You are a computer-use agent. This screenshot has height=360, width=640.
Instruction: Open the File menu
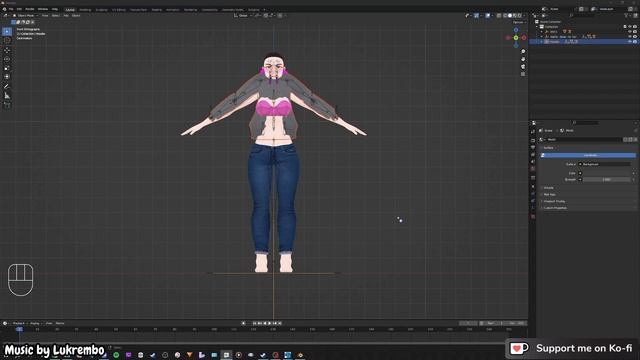pyautogui.click(x=11, y=9)
